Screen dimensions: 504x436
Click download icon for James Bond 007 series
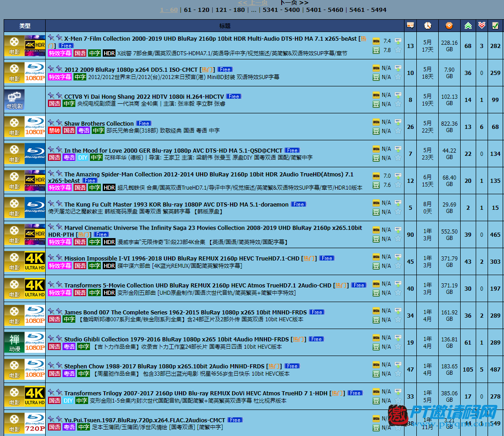coord(398,311)
